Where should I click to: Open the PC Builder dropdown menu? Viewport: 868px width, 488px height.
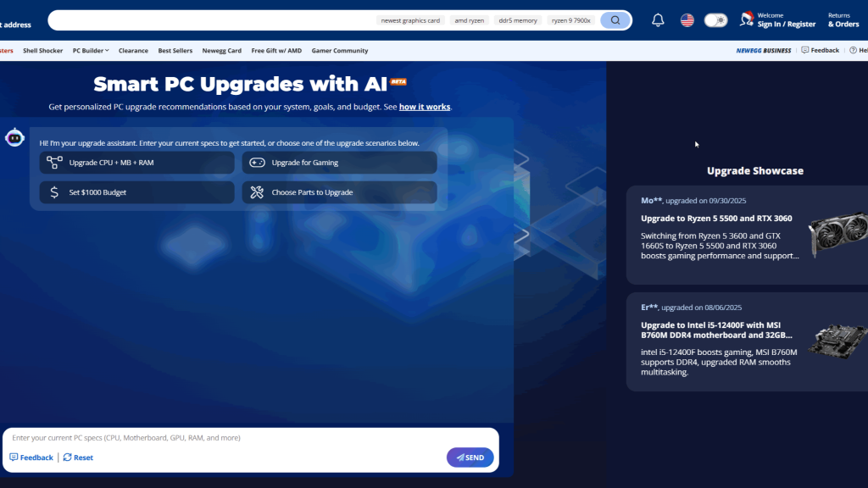click(90, 50)
